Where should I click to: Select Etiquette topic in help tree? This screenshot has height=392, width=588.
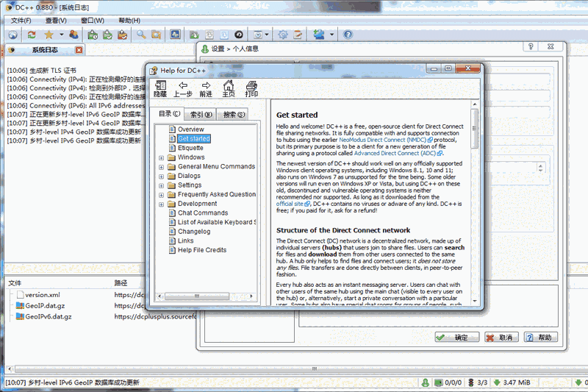tap(190, 148)
